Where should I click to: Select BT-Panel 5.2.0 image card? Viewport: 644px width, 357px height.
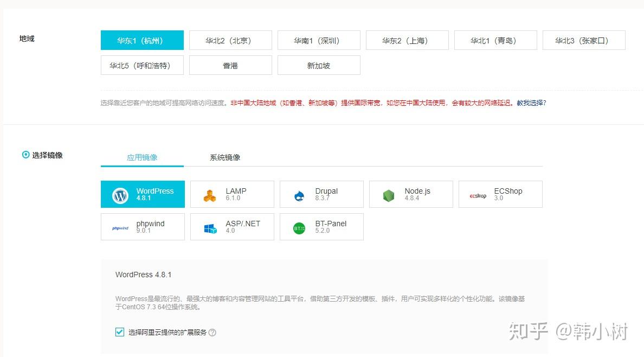point(321,227)
